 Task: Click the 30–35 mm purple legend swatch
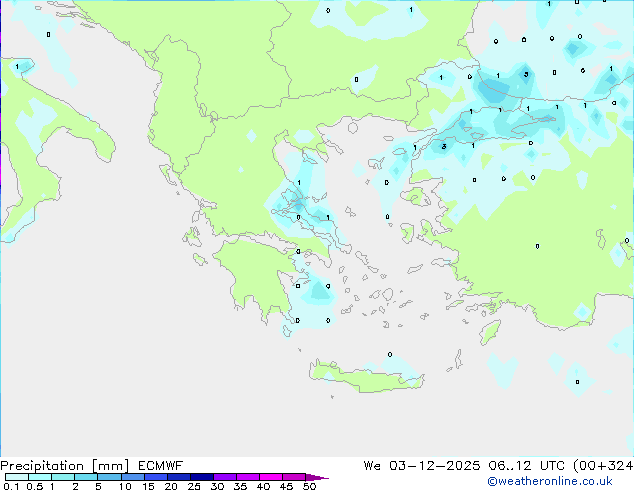[224, 477]
